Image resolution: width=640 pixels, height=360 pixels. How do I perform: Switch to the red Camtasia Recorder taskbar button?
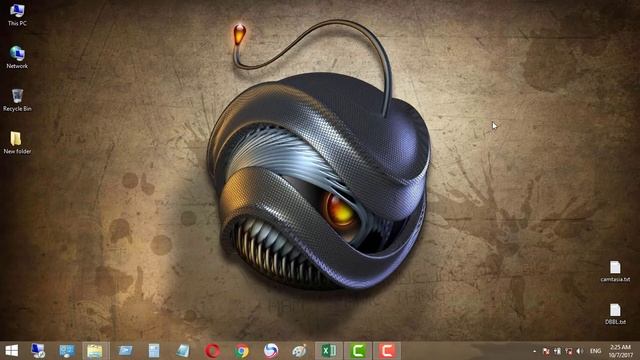(x=387, y=351)
